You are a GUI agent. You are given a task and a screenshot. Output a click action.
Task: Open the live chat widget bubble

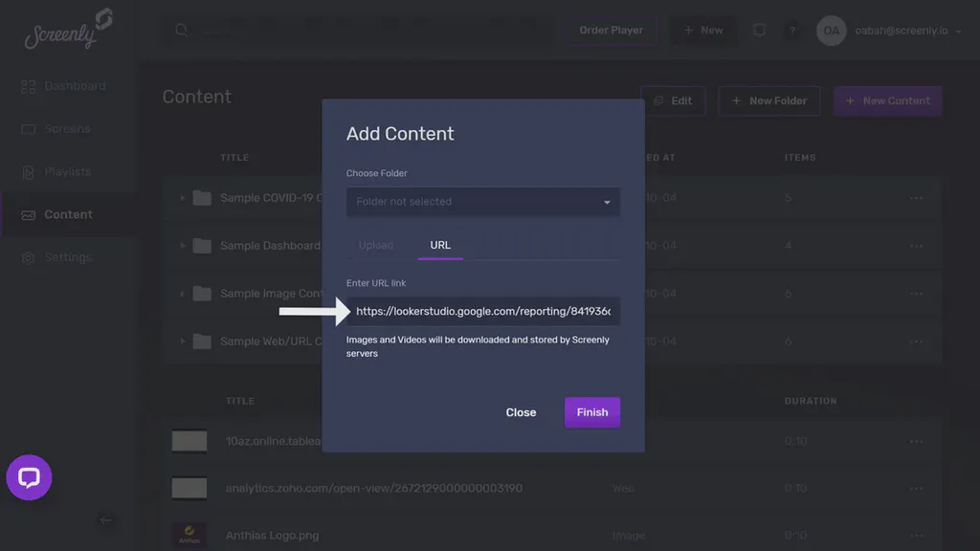[29, 477]
